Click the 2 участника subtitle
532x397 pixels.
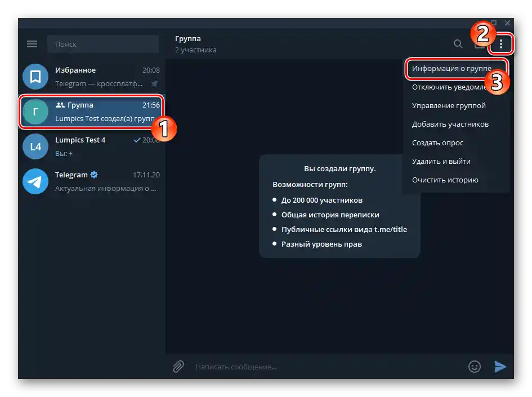tap(196, 50)
